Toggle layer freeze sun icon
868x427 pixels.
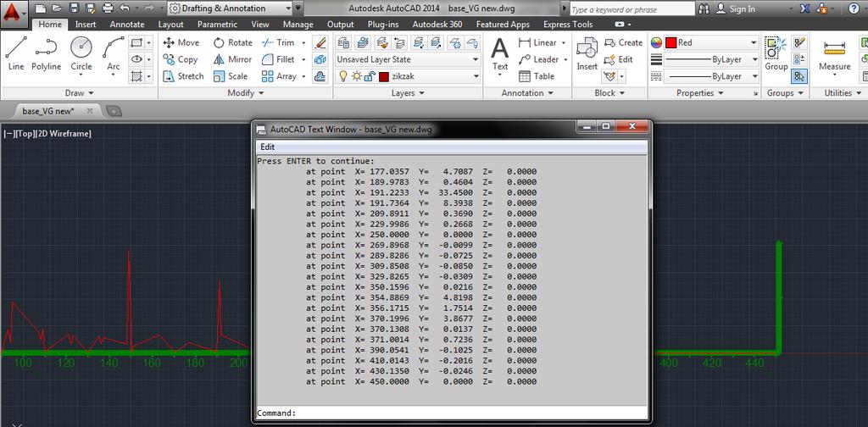coord(357,76)
